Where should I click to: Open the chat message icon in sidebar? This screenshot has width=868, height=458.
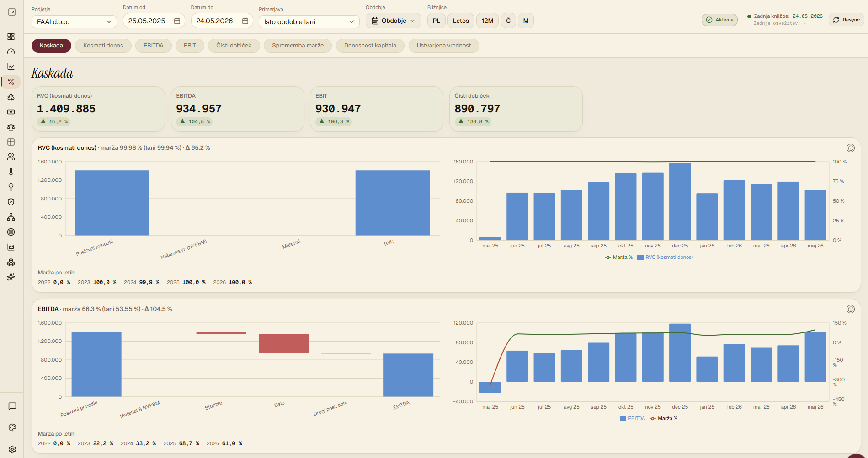click(12, 406)
